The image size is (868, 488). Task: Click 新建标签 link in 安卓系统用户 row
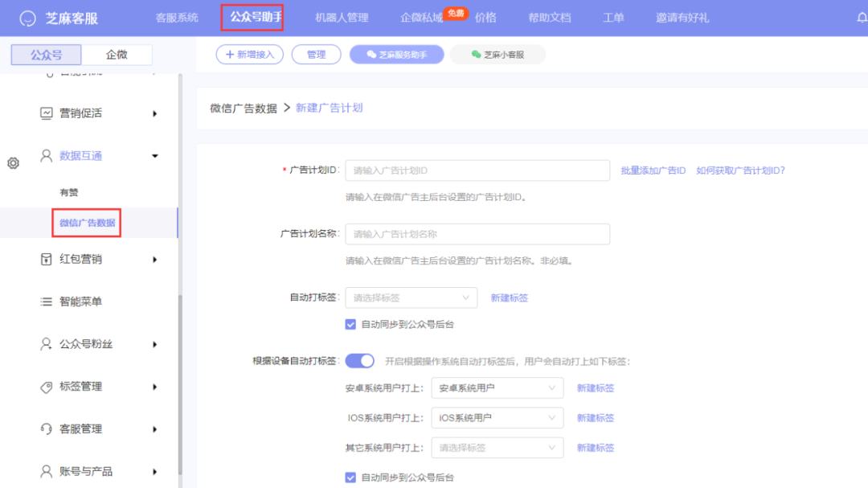[x=596, y=388]
